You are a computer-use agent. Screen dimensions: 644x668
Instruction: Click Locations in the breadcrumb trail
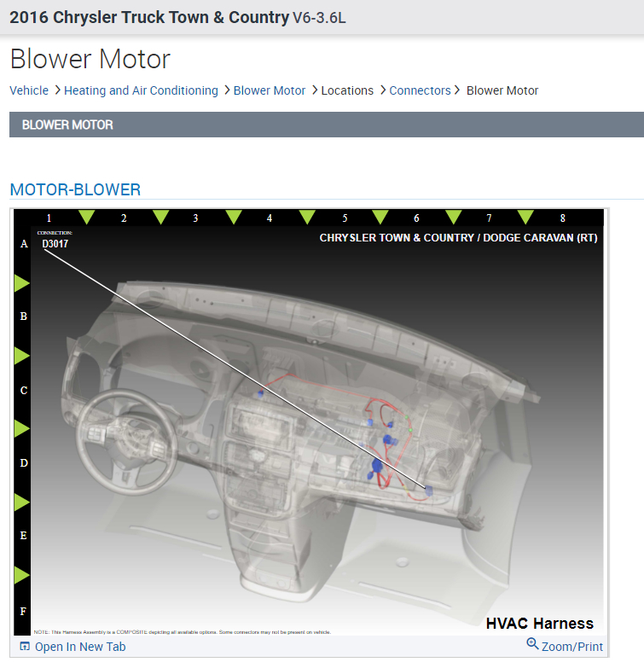point(347,90)
